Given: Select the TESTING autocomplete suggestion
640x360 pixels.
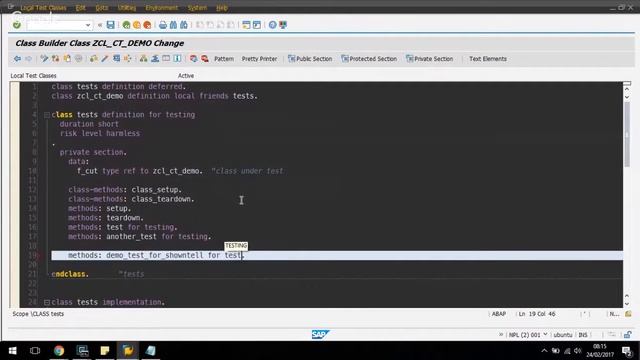Looking at the screenshot, I should (x=236, y=246).
